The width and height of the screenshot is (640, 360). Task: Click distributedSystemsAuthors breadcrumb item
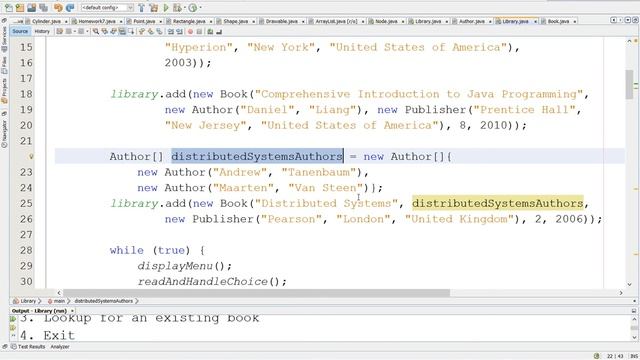tap(103, 301)
